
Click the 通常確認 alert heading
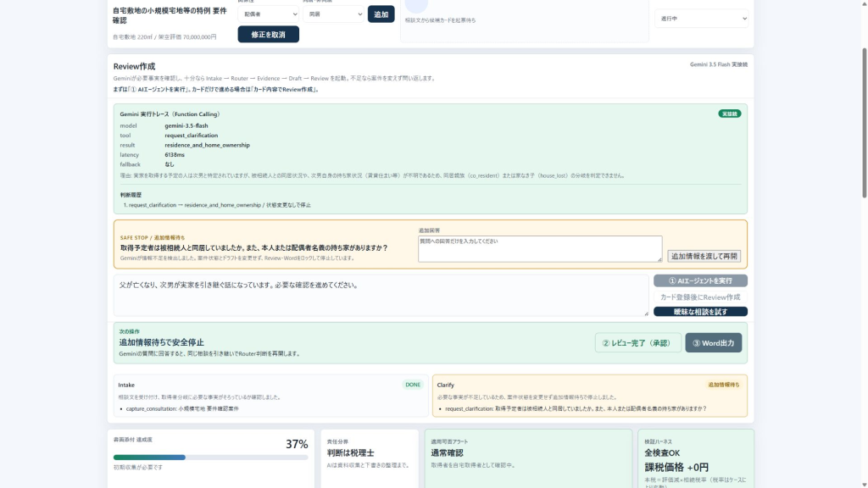coord(448,452)
